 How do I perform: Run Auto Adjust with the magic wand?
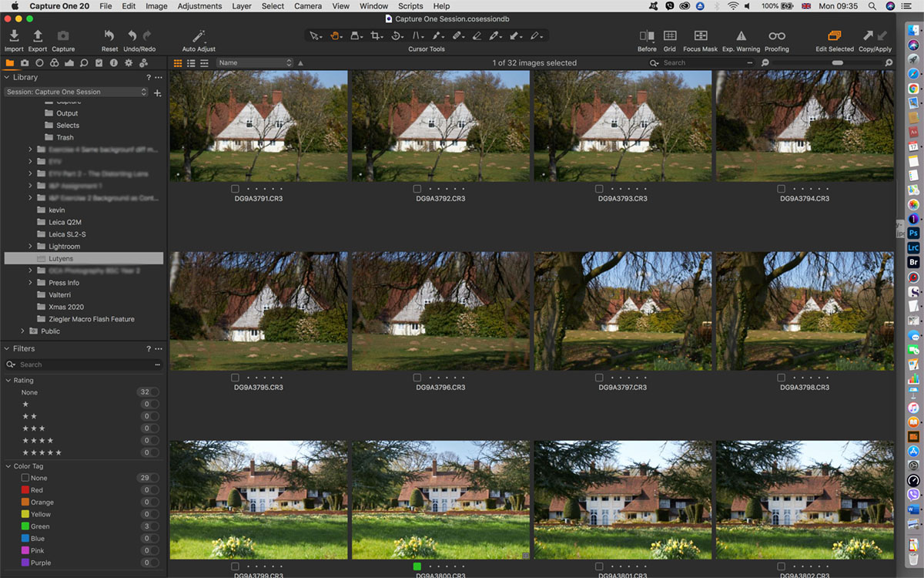199,36
